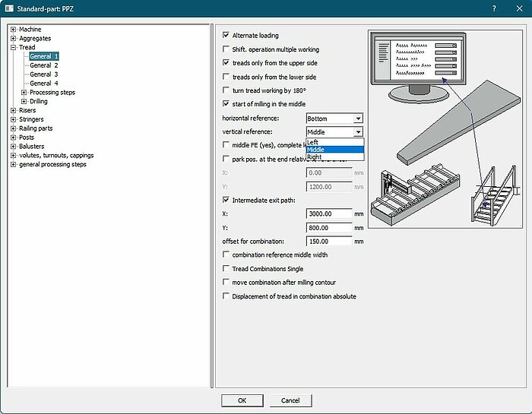Check treads only from the lower side

[x=226, y=76]
